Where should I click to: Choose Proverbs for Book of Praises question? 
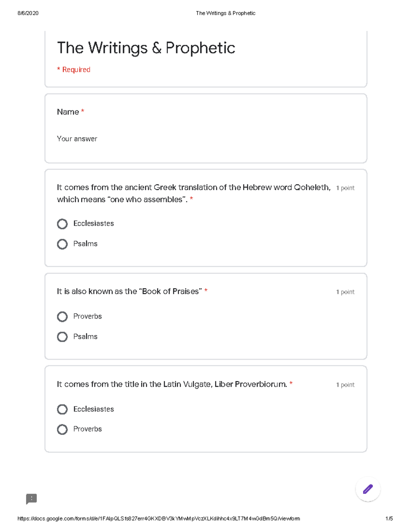(62, 317)
